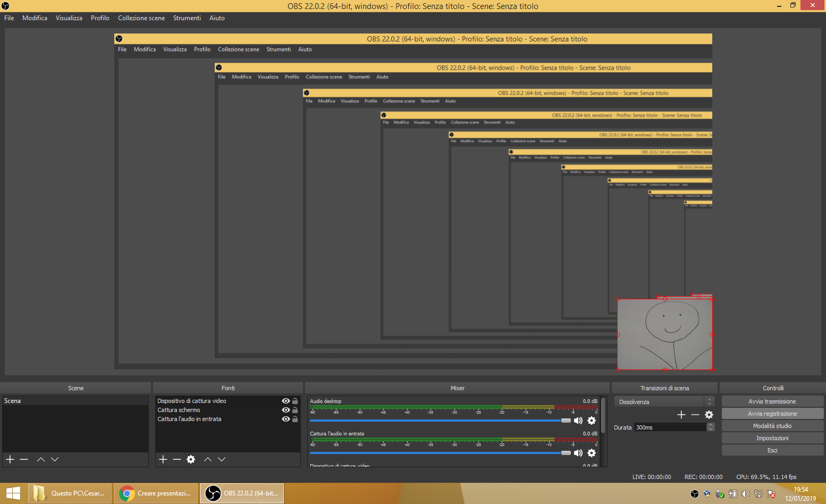Enable Modalità studio
The height and width of the screenshot is (504, 826).
point(772,426)
